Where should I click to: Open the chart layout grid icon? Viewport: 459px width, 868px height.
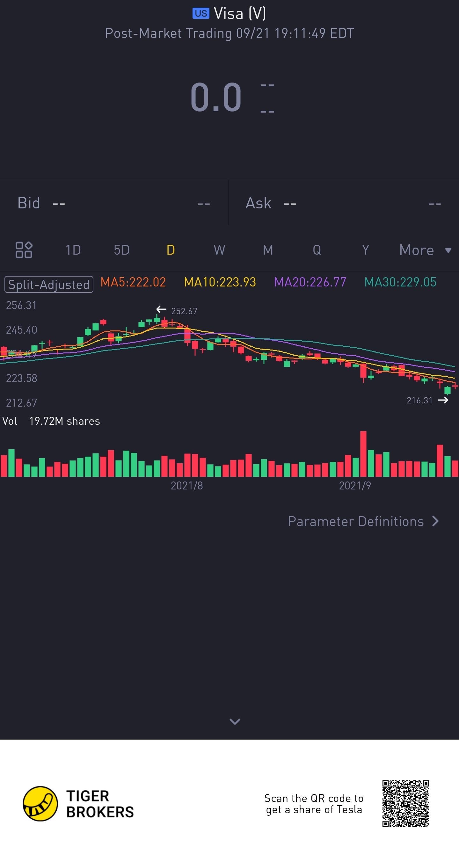coord(24,250)
